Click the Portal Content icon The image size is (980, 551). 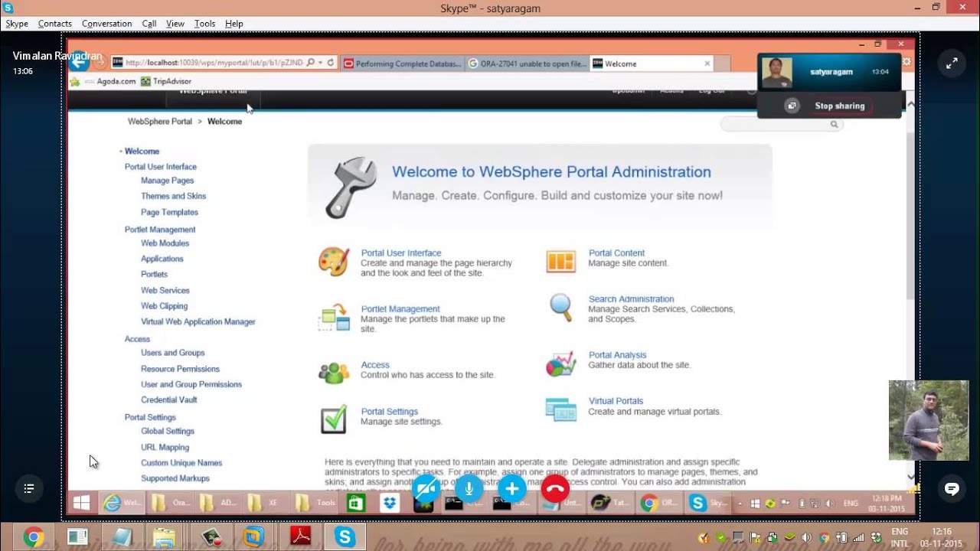tap(560, 261)
